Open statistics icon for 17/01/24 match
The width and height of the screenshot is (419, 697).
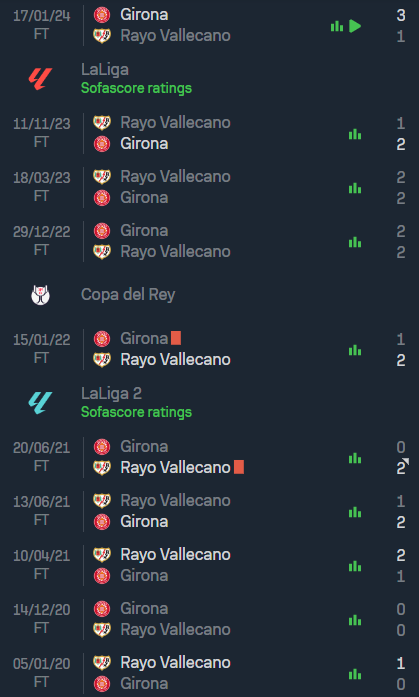click(x=337, y=26)
